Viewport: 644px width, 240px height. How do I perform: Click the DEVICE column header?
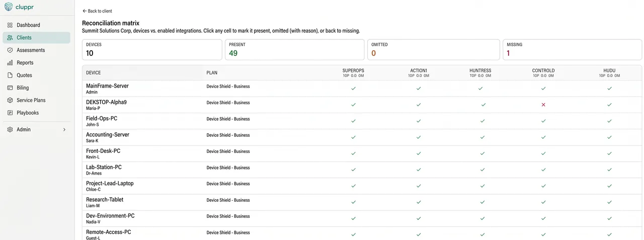pyautogui.click(x=94, y=73)
